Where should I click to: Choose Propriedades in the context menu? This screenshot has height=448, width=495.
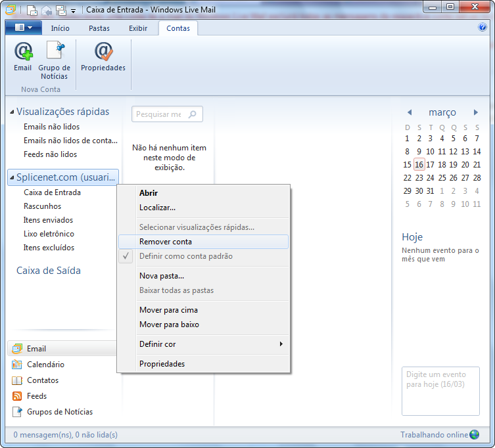tap(203, 363)
